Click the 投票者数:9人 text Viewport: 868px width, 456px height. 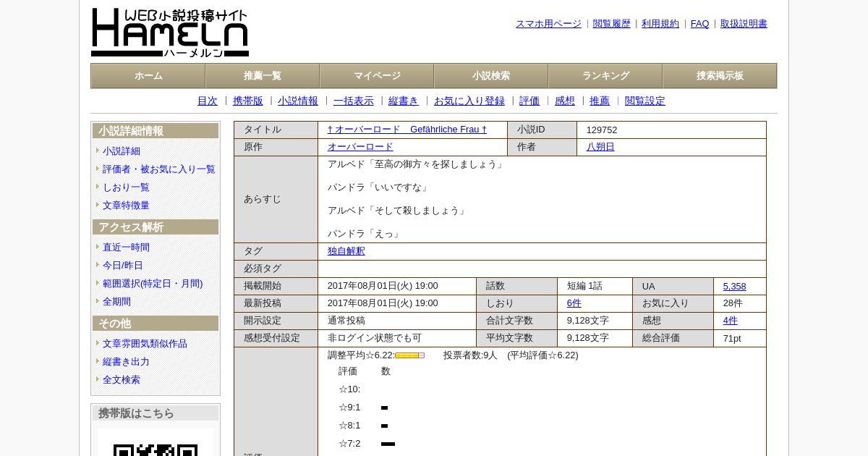[471, 355]
